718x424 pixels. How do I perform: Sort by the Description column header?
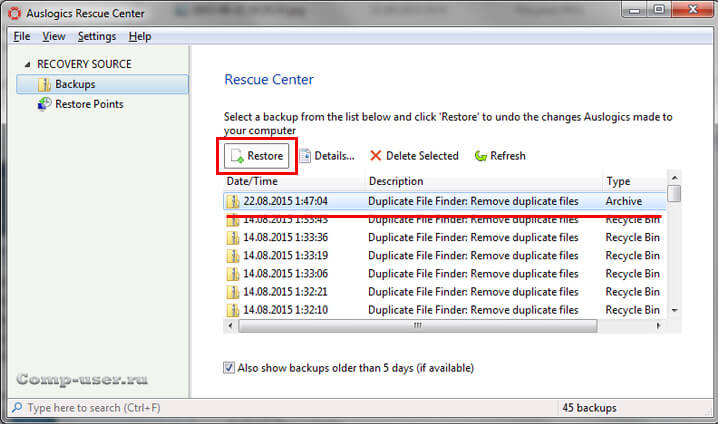click(484, 181)
